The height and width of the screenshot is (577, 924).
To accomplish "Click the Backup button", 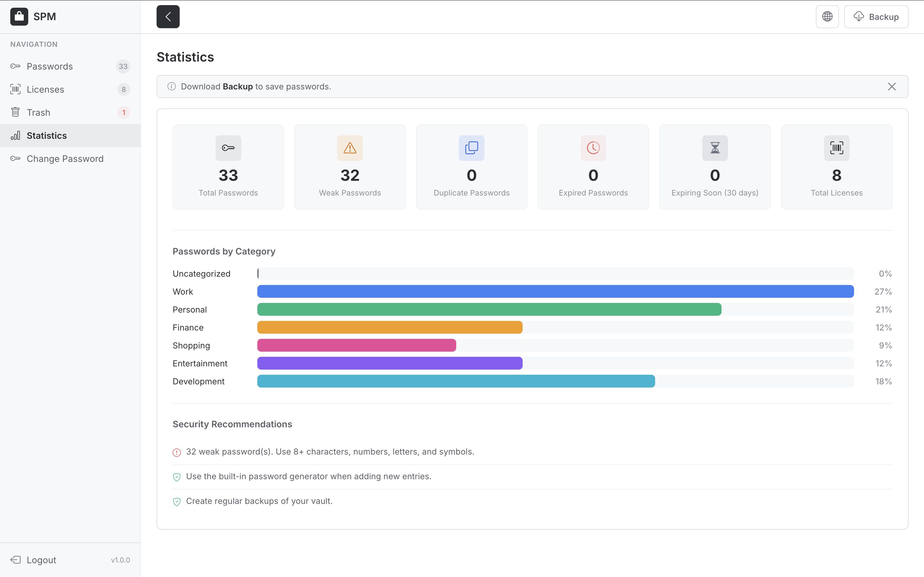I will coord(876,17).
